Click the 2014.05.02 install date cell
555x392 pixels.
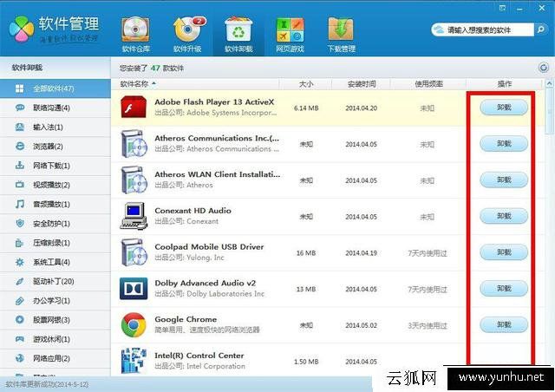pyautogui.click(x=361, y=325)
